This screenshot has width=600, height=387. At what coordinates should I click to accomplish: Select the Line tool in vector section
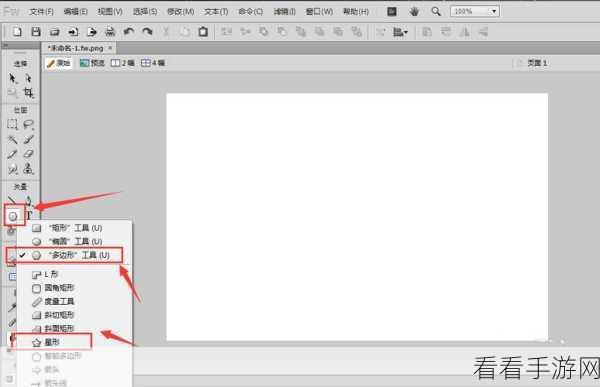[12, 200]
